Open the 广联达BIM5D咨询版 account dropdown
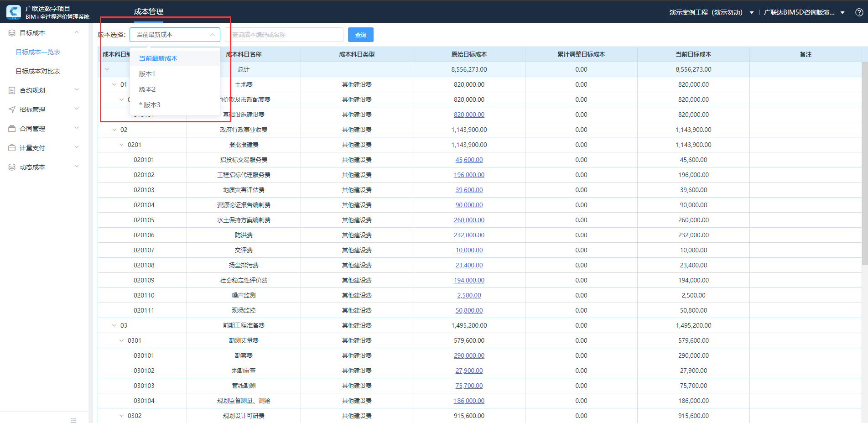 [x=804, y=13]
